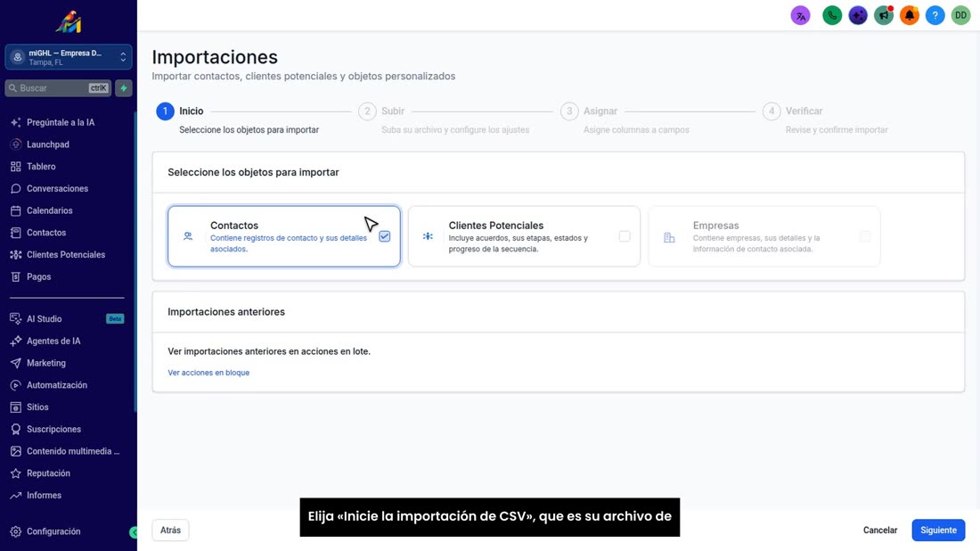Click the dark blue AI sparkle icon
Image resolution: width=980 pixels, height=551 pixels.
pyautogui.click(x=857, y=16)
